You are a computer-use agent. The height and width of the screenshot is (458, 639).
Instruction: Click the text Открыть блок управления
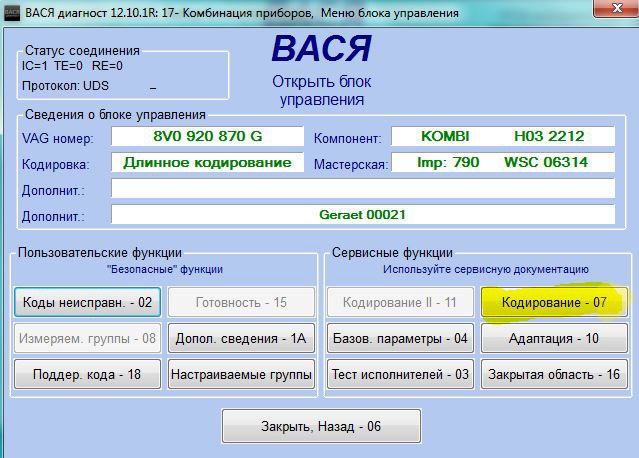point(322,90)
